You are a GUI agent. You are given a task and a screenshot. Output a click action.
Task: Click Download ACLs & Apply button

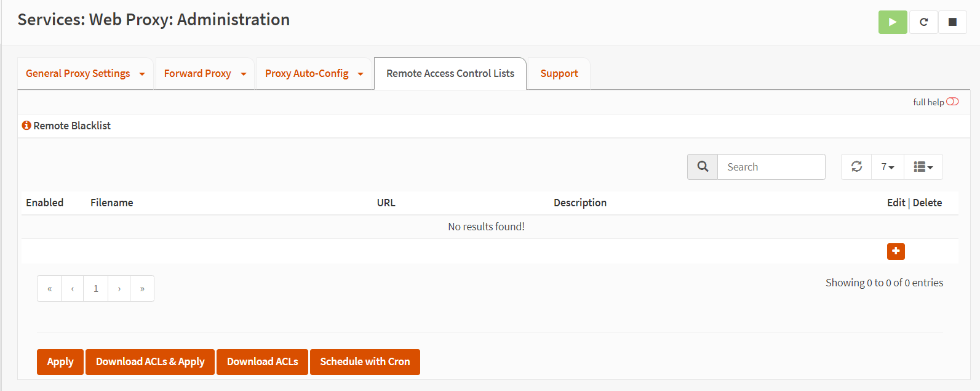pos(150,362)
